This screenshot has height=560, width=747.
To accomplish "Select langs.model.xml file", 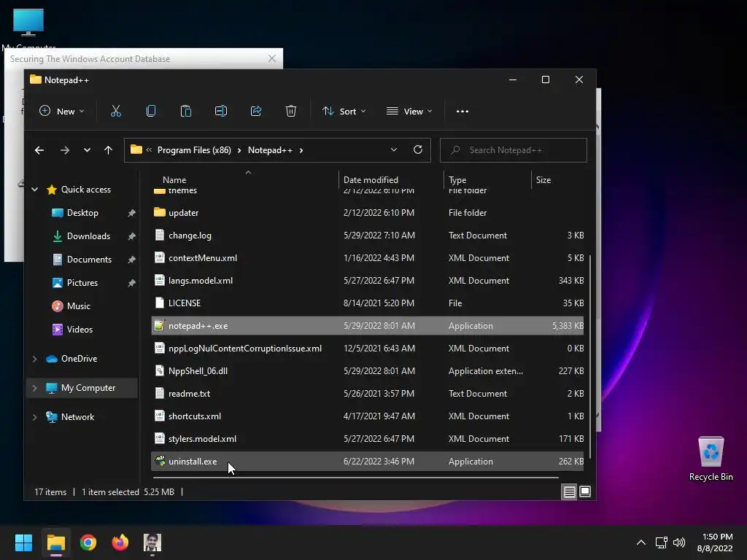I will (368, 281).
